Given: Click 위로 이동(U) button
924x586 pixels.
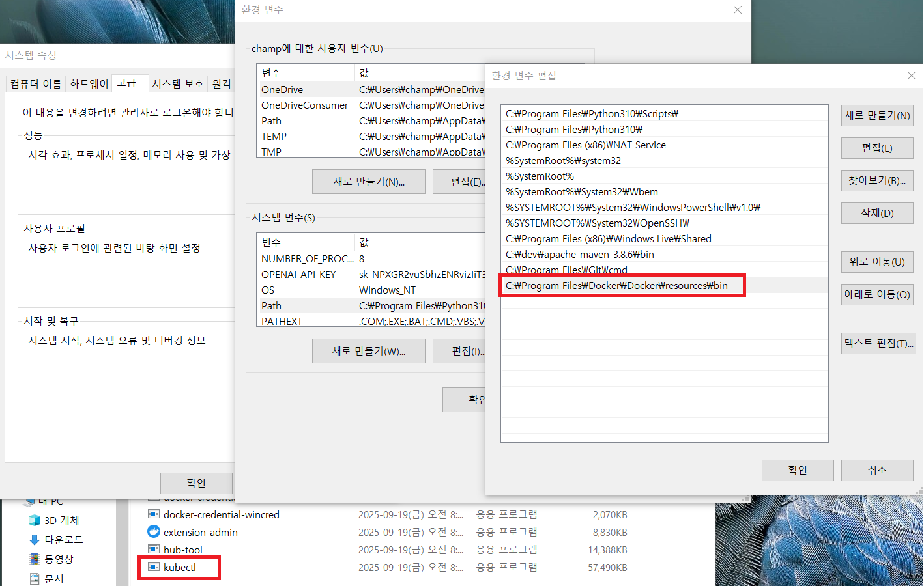Looking at the screenshot, I should (x=877, y=262).
